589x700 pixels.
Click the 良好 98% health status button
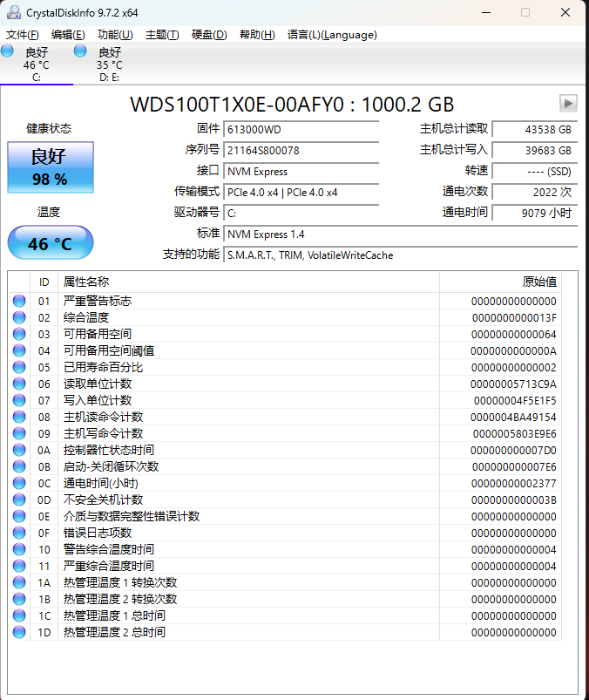point(50,167)
